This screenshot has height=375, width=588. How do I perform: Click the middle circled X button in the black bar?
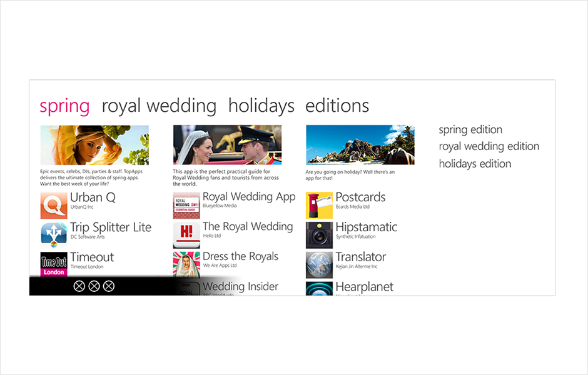point(94,286)
